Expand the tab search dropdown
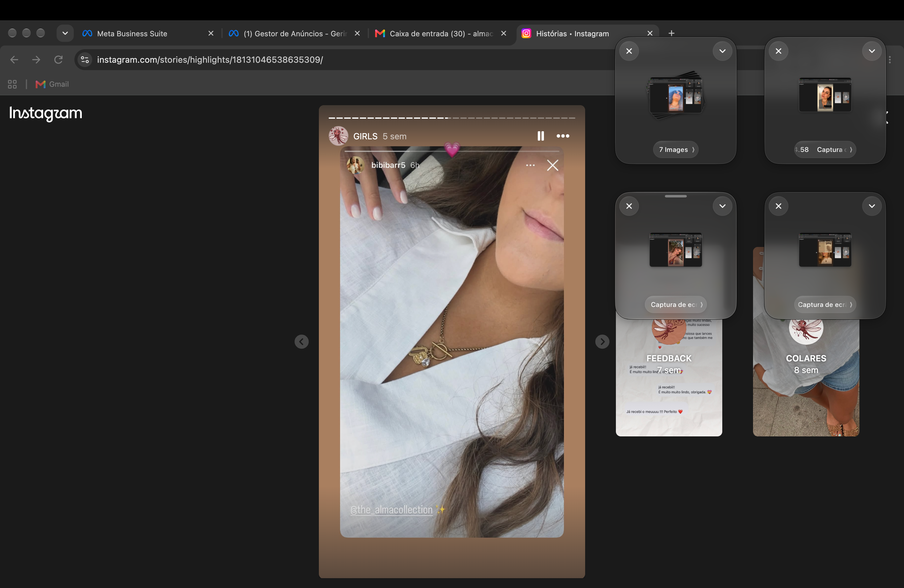Image resolution: width=904 pixels, height=588 pixels. (65, 34)
